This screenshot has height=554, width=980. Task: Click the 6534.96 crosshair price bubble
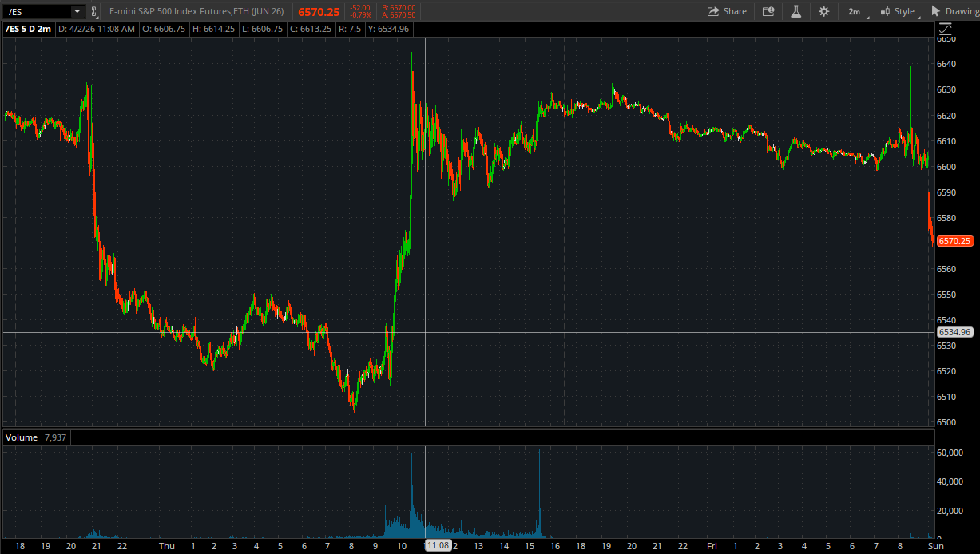point(954,332)
